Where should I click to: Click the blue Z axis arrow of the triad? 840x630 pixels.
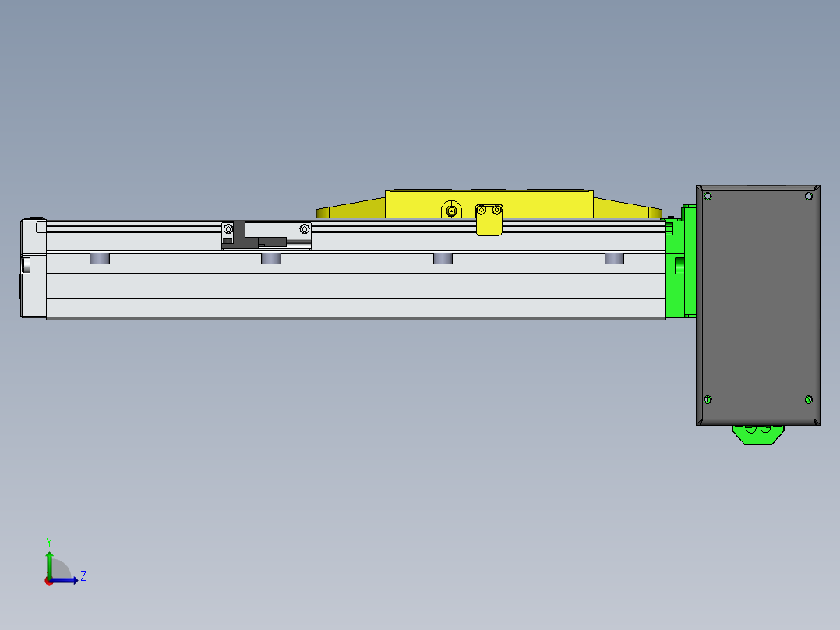pyautogui.click(x=65, y=580)
